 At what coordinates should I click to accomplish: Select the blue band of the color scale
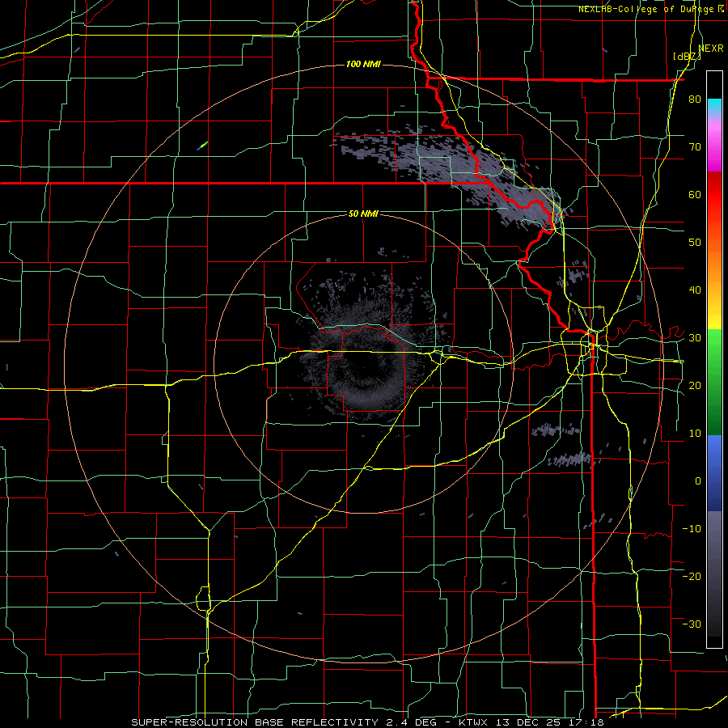[x=714, y=473]
